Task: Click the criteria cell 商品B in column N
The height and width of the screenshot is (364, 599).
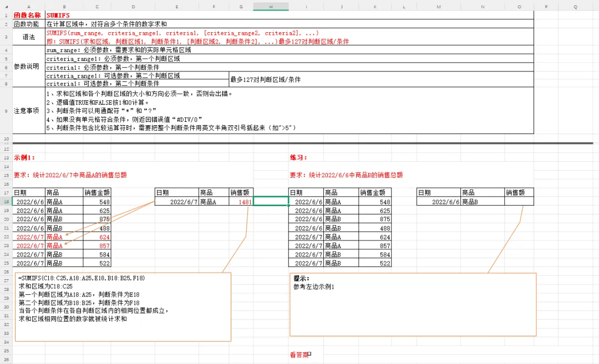Action: (483, 202)
